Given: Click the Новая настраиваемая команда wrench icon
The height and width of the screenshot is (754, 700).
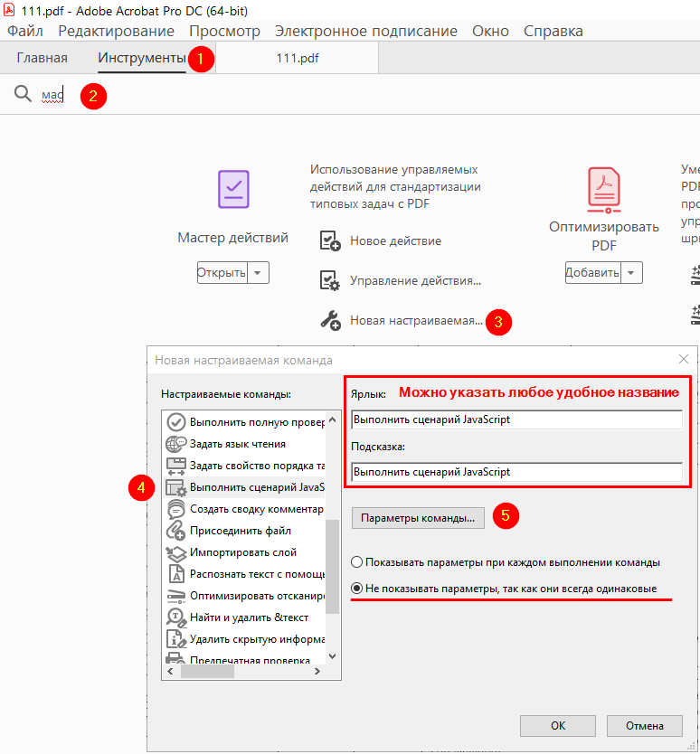Looking at the screenshot, I should [330, 320].
